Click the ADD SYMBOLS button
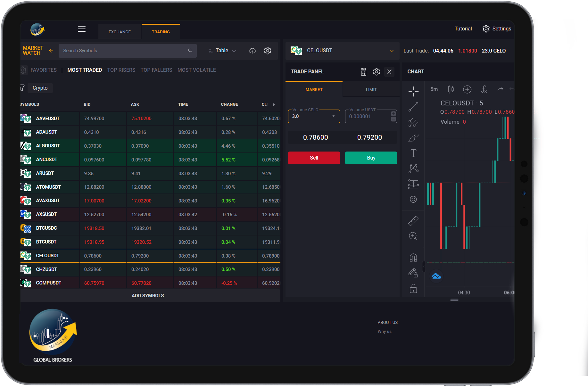Viewport: 588px width, 387px height. 148,296
